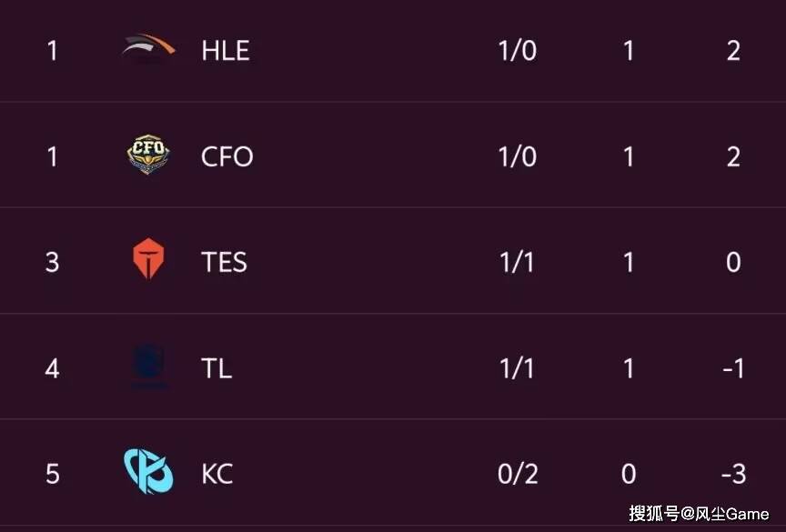Click the CFO team badge logo
The image size is (786, 532).
pos(147,156)
